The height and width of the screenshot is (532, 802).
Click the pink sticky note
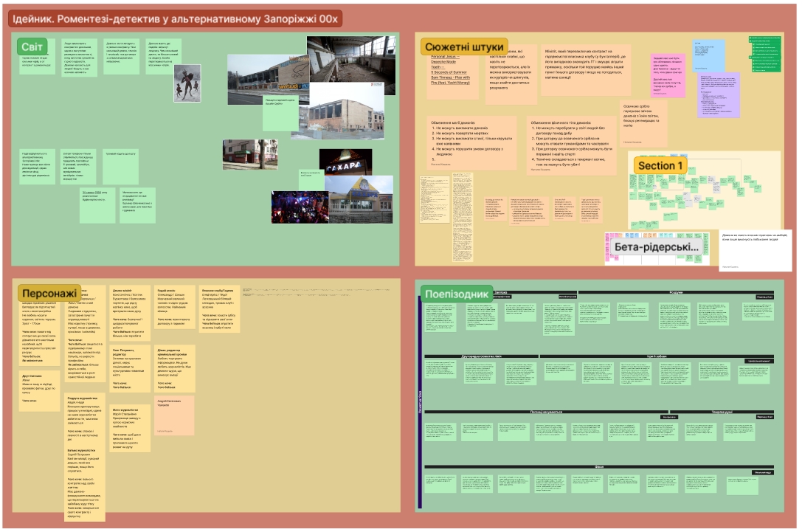coord(667,75)
